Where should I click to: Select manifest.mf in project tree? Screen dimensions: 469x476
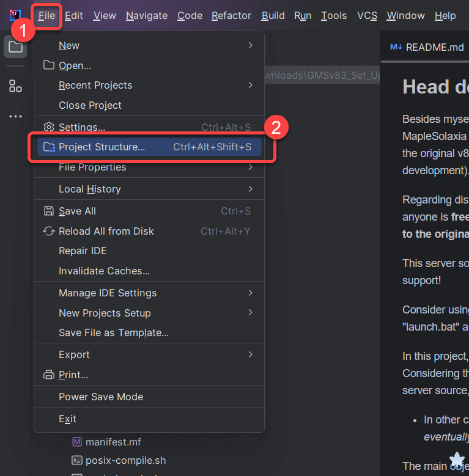pos(113,442)
